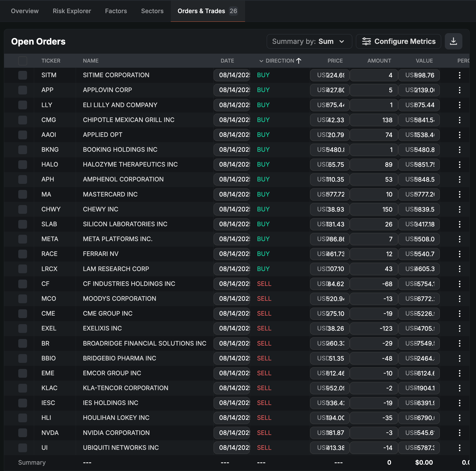Switch to the Risk Explorer tab
Viewport: 476px width, 471px height.
tap(72, 11)
